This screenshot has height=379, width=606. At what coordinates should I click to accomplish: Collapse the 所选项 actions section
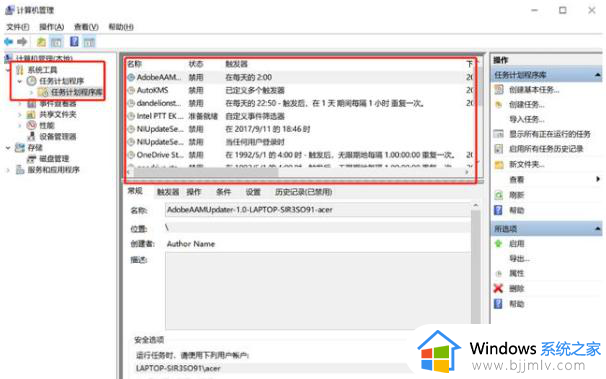click(597, 229)
